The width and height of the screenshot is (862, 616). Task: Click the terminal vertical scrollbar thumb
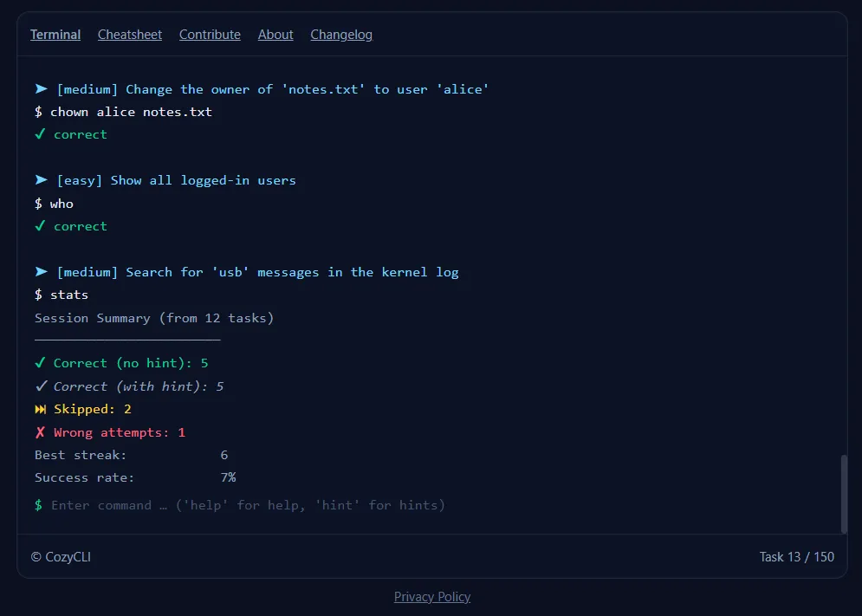point(844,493)
